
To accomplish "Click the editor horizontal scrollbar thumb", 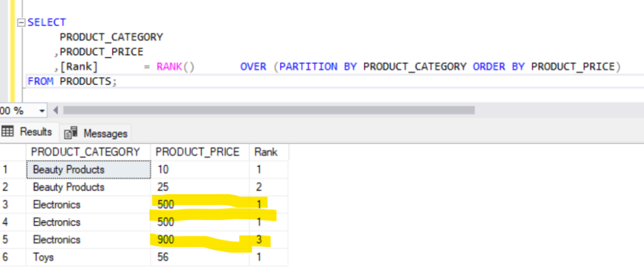I will click(269, 111).
